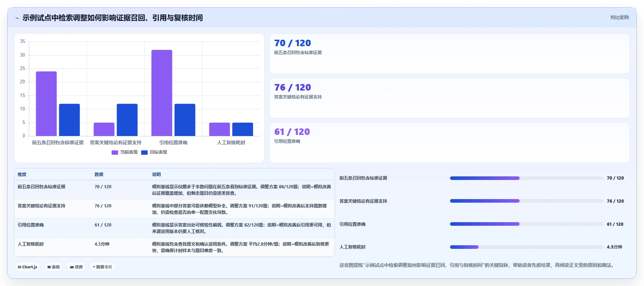Click the blue bar for 答案关键结论有证据支持

coord(127,120)
